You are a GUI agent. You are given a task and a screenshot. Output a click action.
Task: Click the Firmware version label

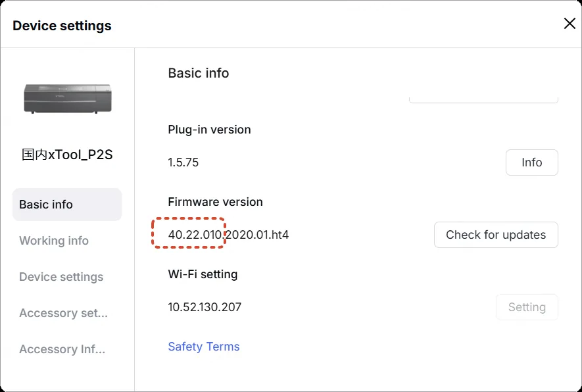click(x=215, y=201)
